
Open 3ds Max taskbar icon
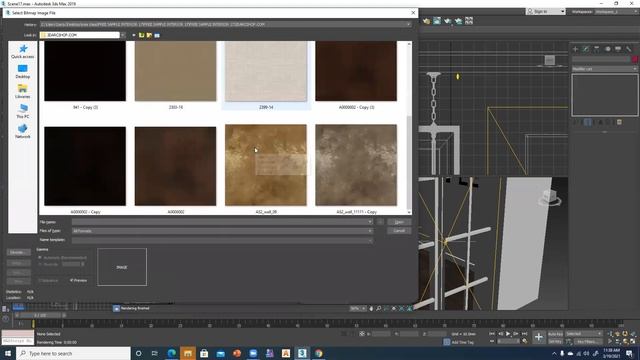point(302,353)
